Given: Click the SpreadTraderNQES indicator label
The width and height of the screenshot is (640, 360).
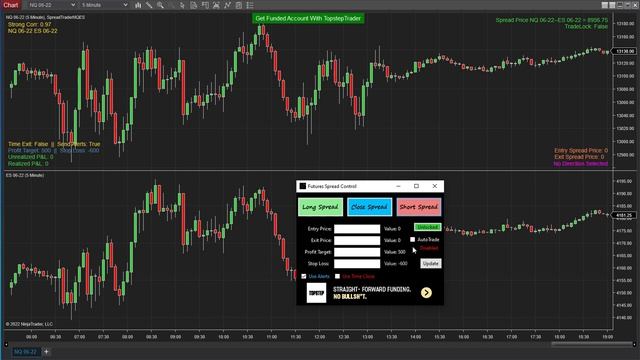Looking at the screenshot, I should [x=66, y=17].
